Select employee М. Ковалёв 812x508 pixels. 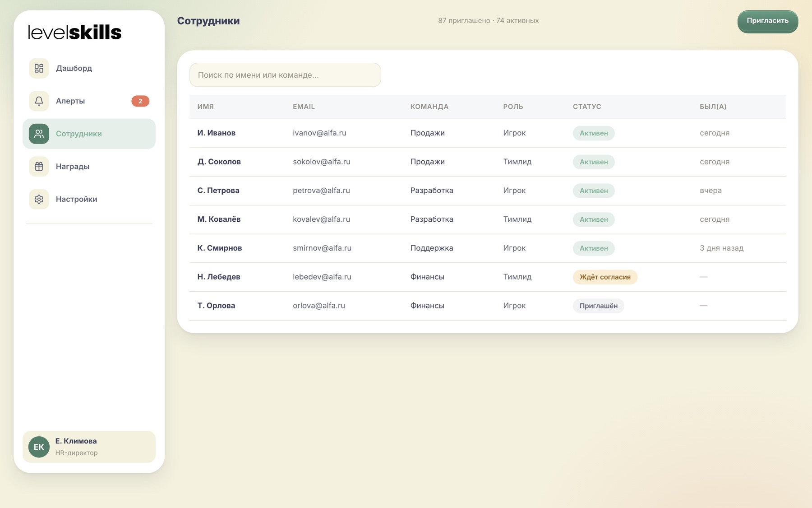click(219, 219)
